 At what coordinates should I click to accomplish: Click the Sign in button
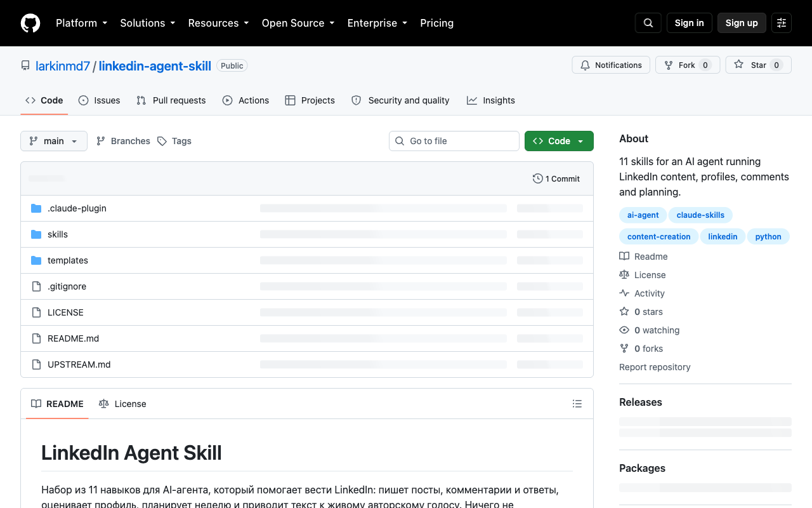tap(690, 23)
